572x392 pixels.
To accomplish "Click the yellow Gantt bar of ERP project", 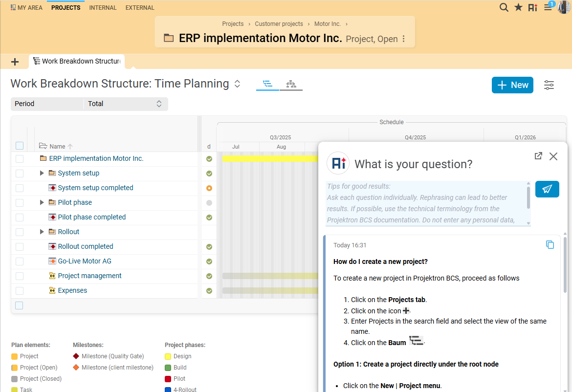I will (269, 158).
